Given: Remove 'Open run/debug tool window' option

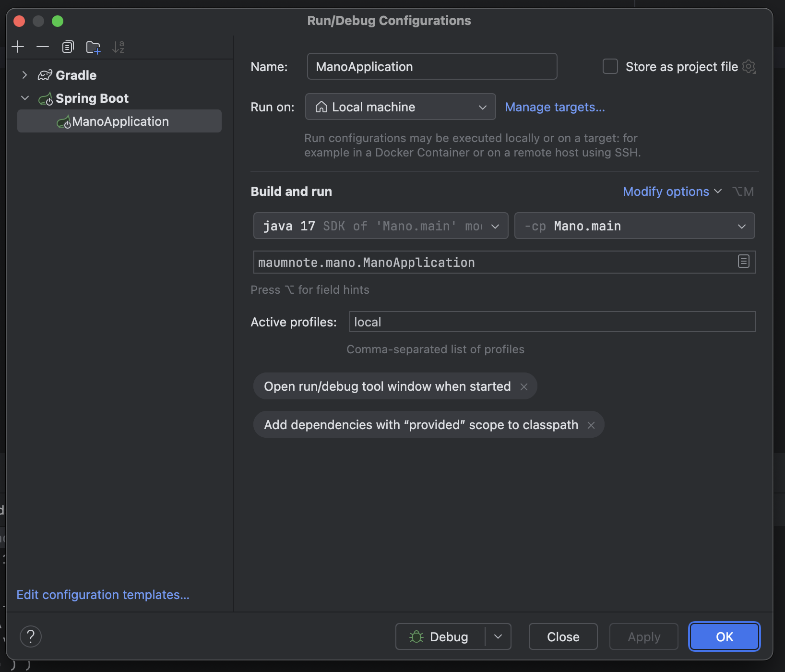Looking at the screenshot, I should click(x=524, y=387).
